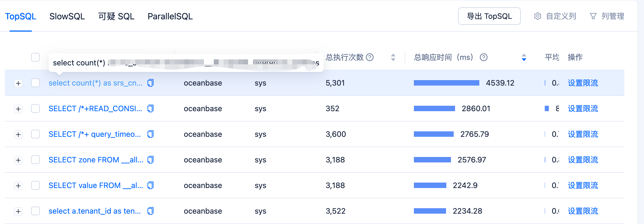The height and width of the screenshot is (224, 644).
Task: Sort the table by 总响应时间 column
Action: pyautogui.click(x=524, y=57)
